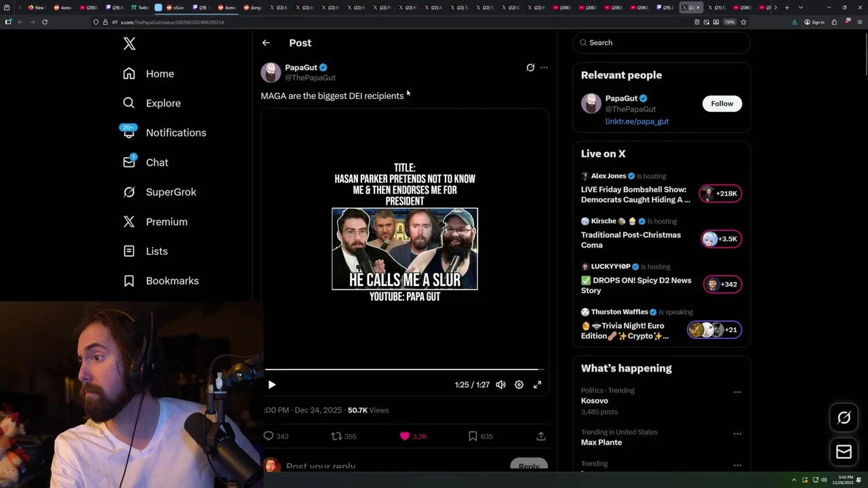Share the post via the share icon
Viewport: 868px width, 488px height.
541,436
